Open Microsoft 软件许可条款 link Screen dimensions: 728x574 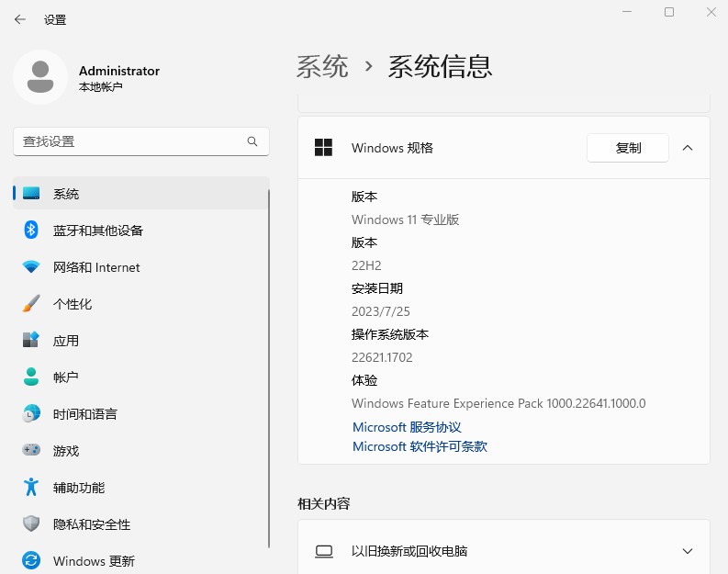(420, 446)
